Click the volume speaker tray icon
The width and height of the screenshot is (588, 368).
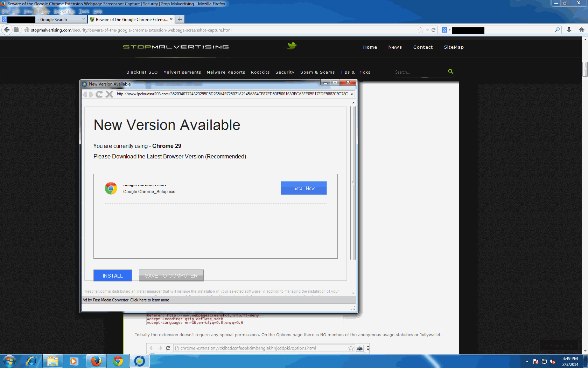[x=553, y=361]
